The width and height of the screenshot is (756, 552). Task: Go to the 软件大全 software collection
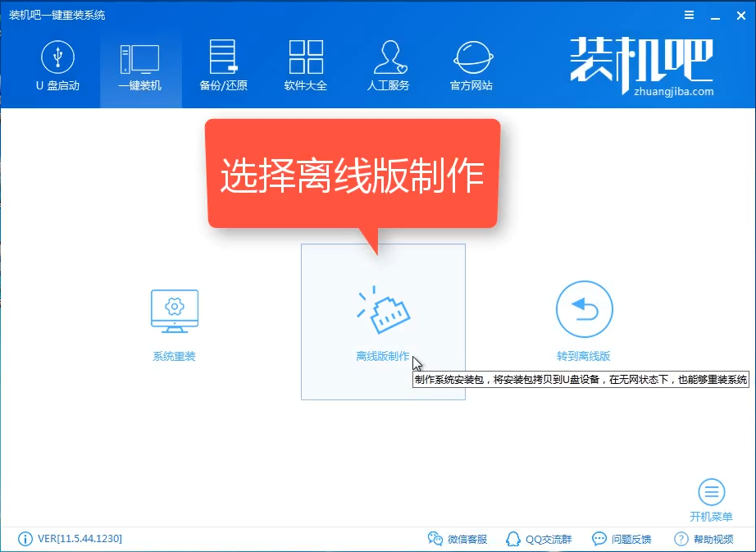click(x=306, y=66)
